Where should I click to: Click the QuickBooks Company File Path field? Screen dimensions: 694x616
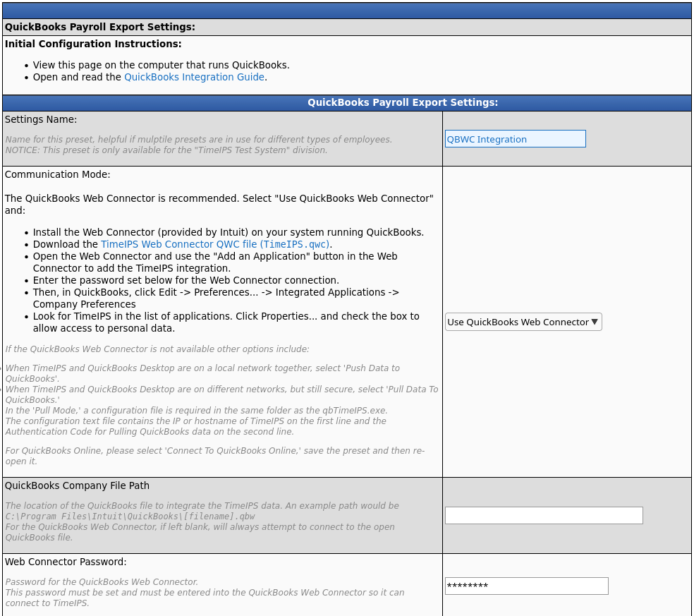point(544,516)
